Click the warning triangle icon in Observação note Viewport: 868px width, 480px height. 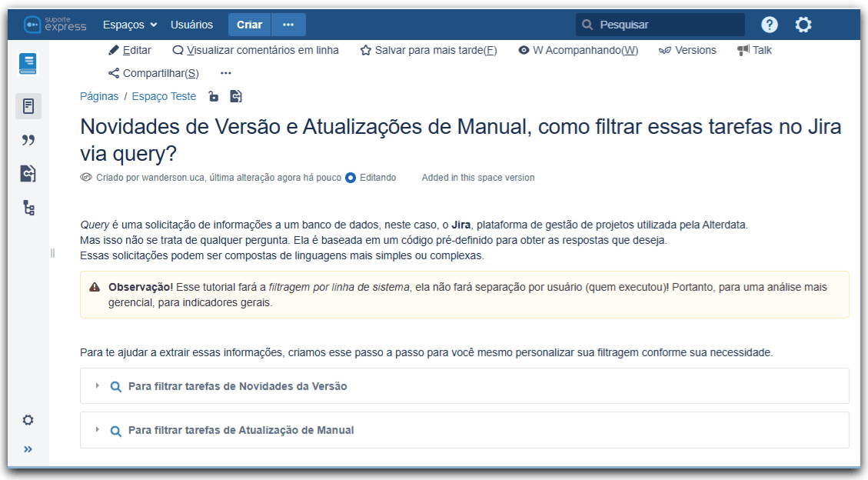point(95,288)
